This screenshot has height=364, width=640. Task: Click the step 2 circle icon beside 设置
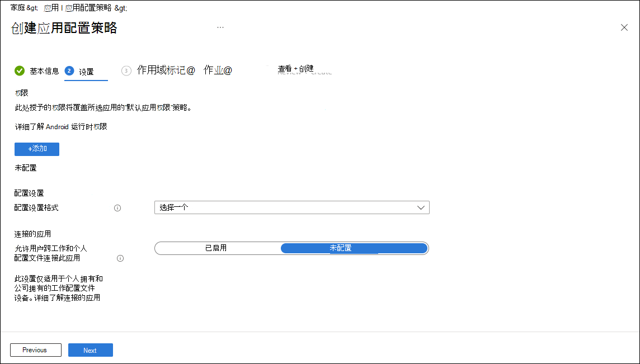click(x=69, y=70)
